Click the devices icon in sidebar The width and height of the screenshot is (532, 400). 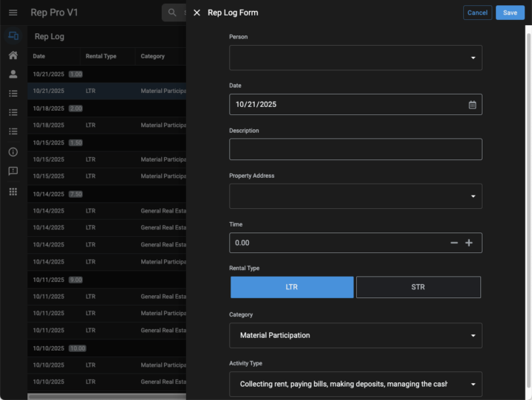pyautogui.click(x=13, y=36)
